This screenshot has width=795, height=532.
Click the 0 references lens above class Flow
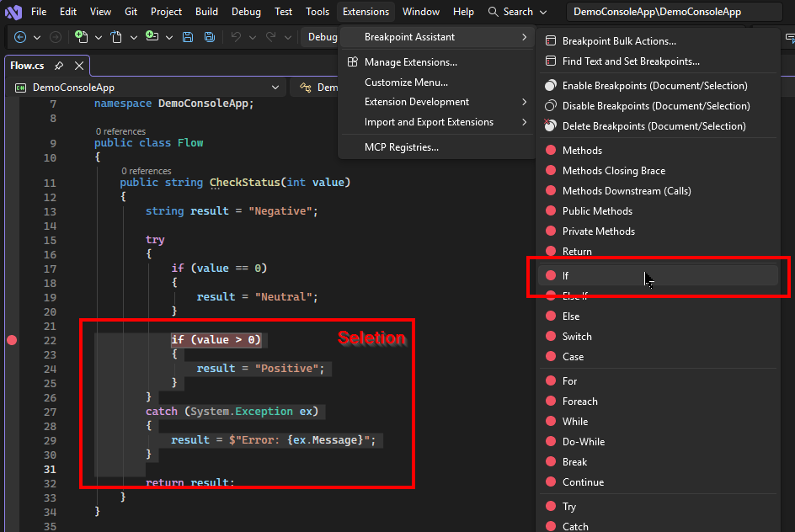tap(120, 131)
